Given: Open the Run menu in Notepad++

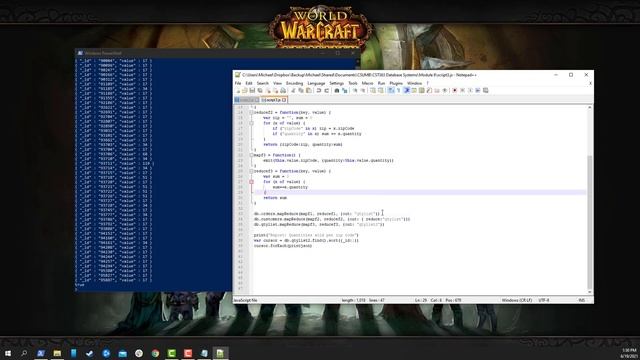Looking at the screenshot, I should pos(381,83).
